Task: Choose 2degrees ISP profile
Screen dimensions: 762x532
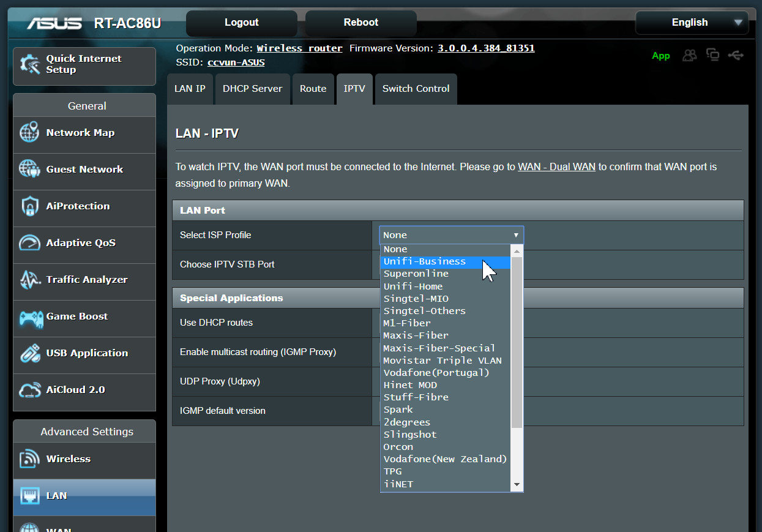Action: tap(446, 422)
